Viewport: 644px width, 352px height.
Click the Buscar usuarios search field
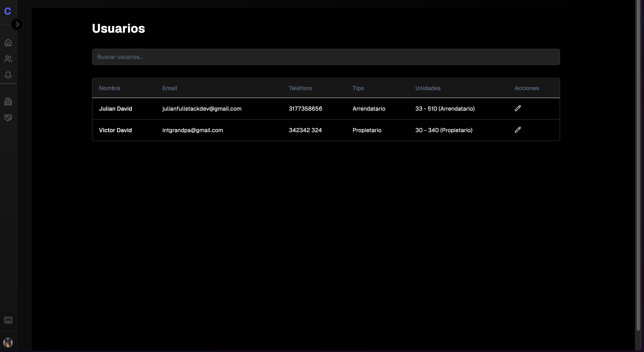coord(326,57)
